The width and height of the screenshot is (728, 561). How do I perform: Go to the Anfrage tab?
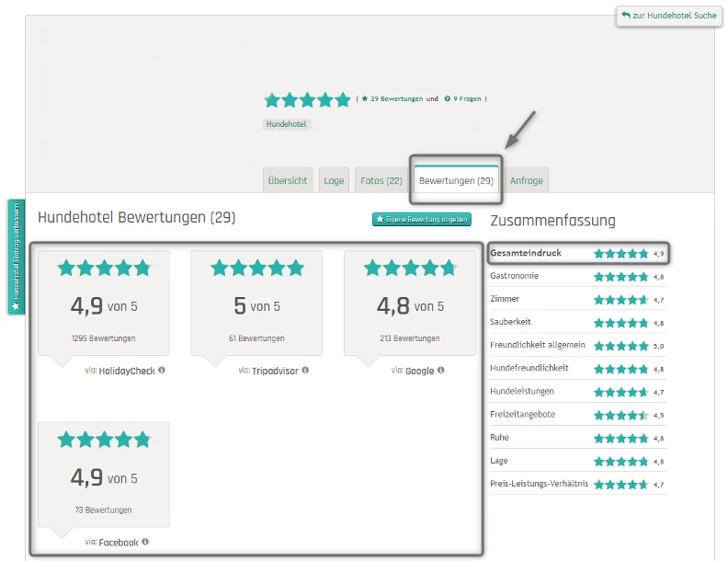(x=527, y=180)
